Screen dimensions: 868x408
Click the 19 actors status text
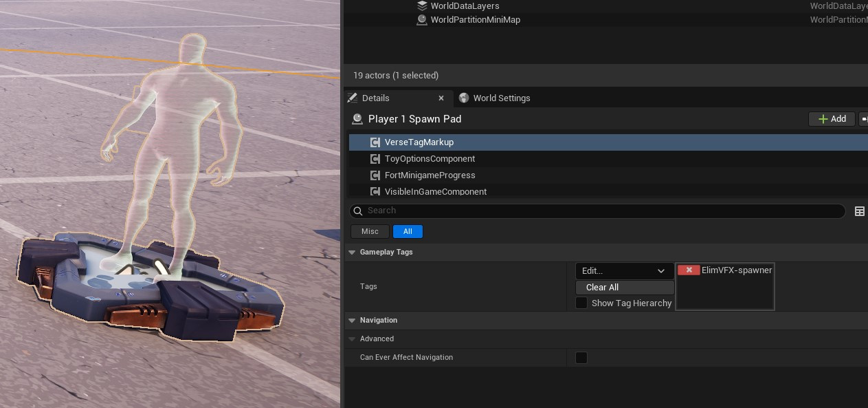[396, 76]
